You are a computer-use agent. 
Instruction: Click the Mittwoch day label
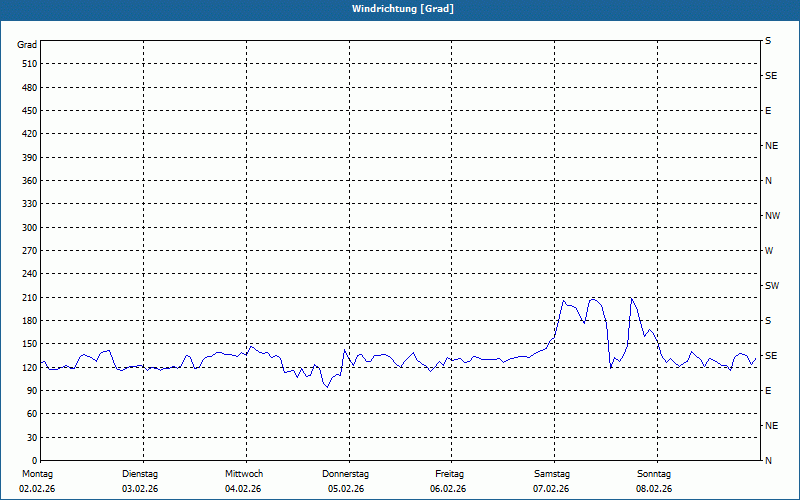(x=243, y=474)
